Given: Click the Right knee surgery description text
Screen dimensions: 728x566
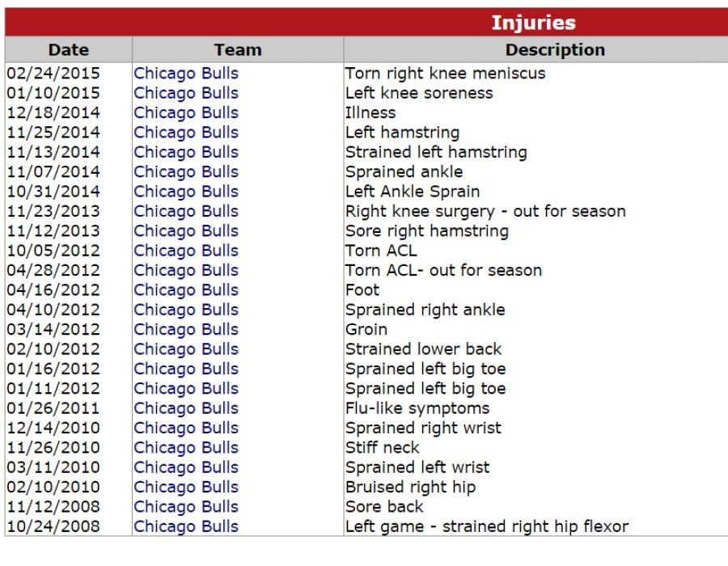Looking at the screenshot, I should 485,211.
